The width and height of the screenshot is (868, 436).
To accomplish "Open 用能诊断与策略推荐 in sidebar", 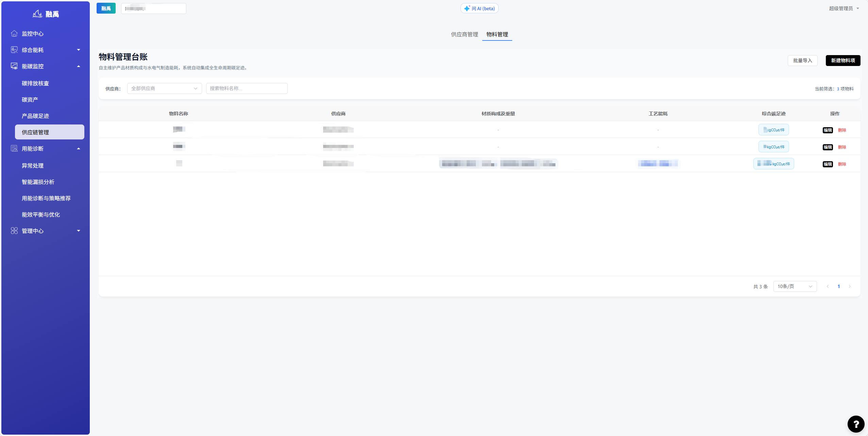I will (46, 198).
